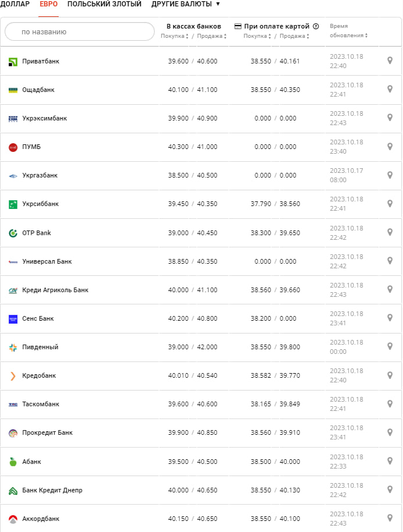
Task: Open the location pin for Ощадбанк
Action: pos(390,89)
